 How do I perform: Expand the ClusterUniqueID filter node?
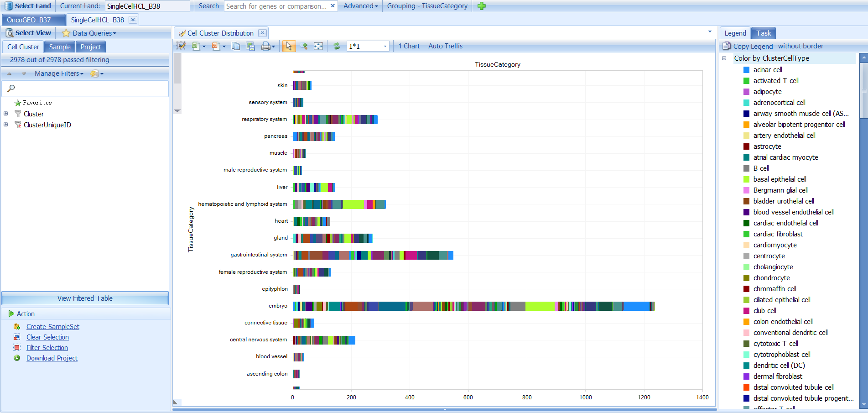coord(5,125)
